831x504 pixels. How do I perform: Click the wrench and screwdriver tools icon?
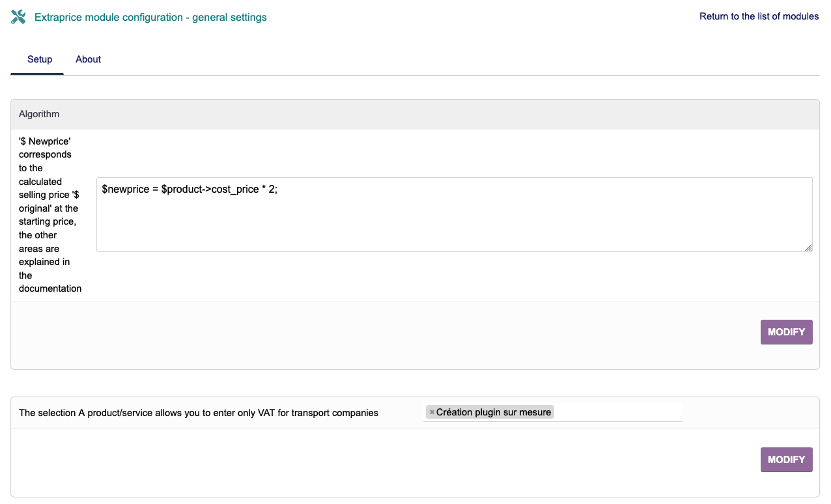pyautogui.click(x=18, y=17)
